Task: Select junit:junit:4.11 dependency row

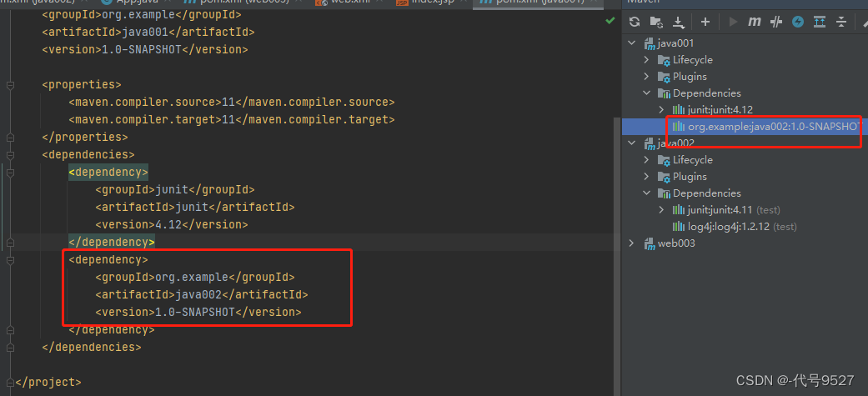Action: pos(734,210)
